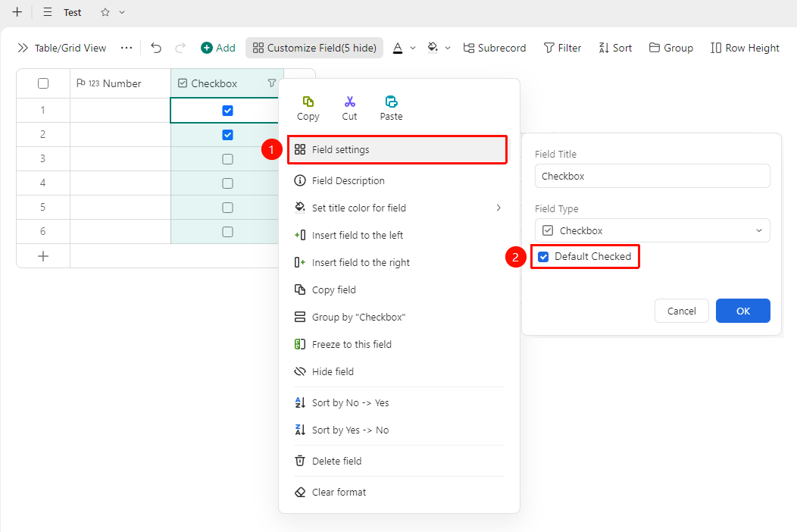Screen dimensions: 797x532
Task: Open Customize Field panel
Action: coord(314,48)
